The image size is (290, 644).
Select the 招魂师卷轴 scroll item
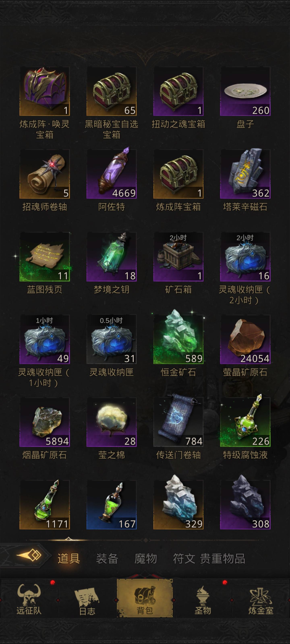[45, 174]
